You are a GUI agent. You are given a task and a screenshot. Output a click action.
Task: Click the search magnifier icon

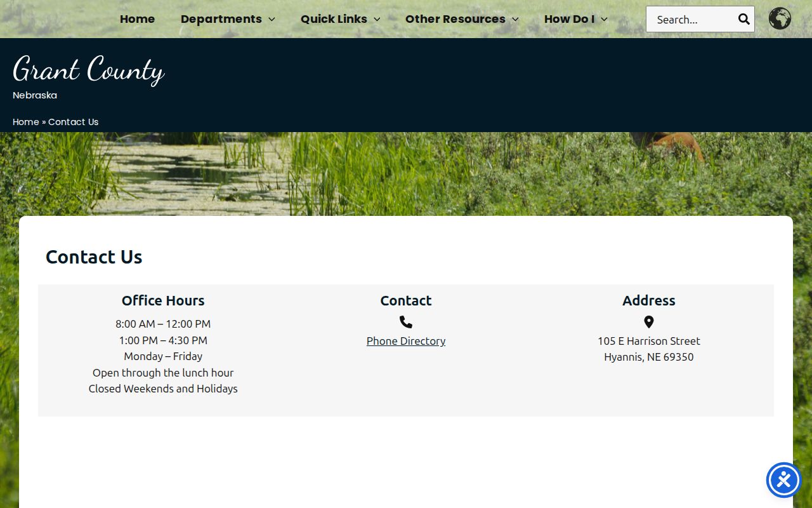(x=744, y=19)
